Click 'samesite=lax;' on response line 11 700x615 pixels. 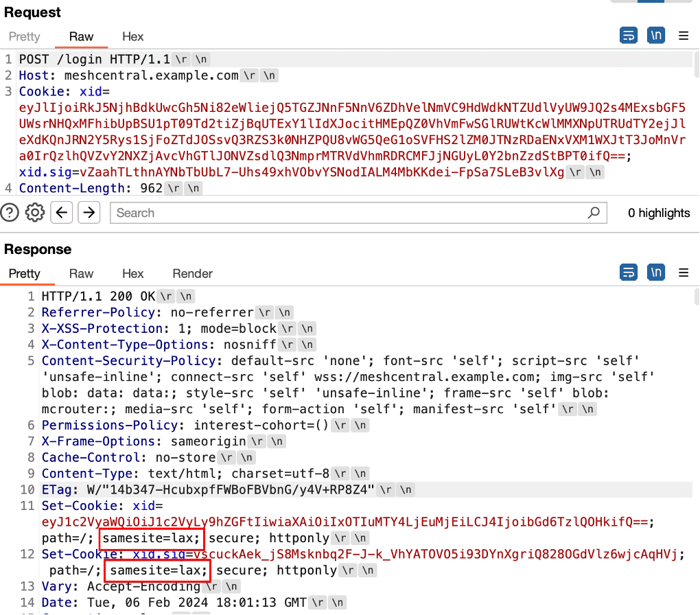(152, 538)
